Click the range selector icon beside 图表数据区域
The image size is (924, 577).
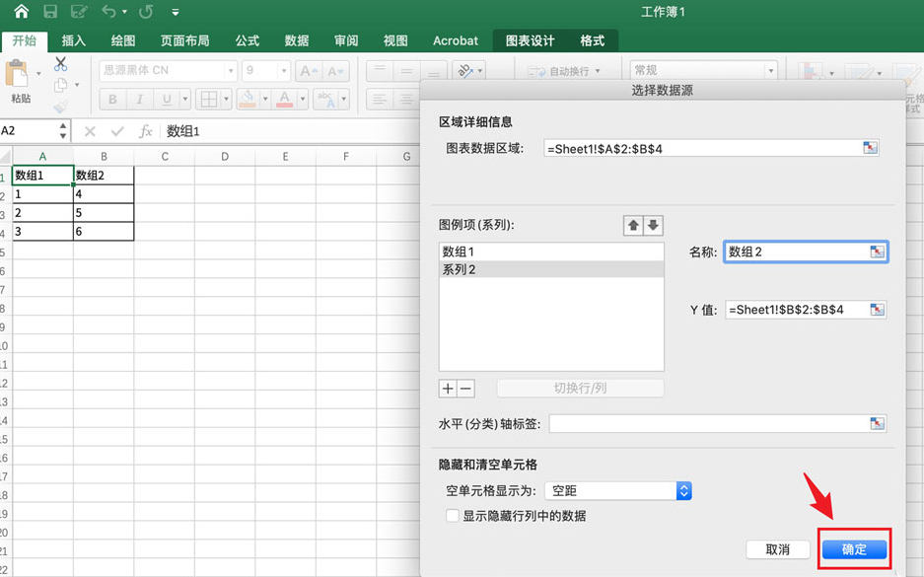(870, 147)
